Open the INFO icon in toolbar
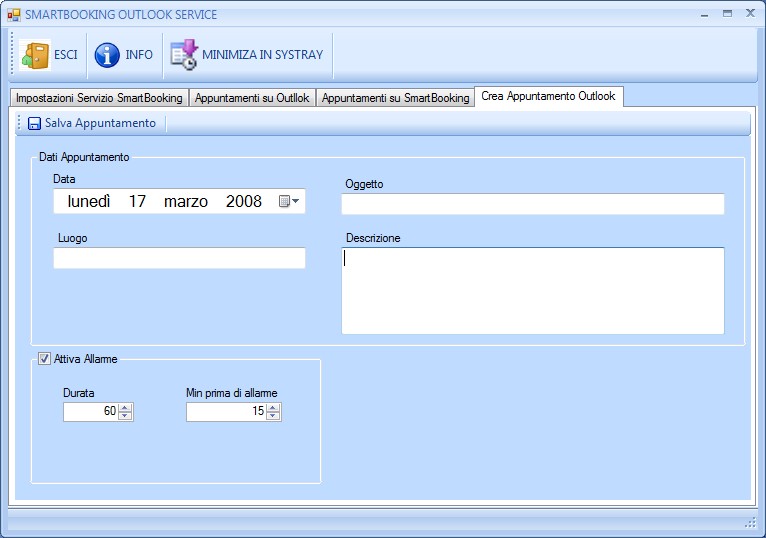 (x=107, y=55)
